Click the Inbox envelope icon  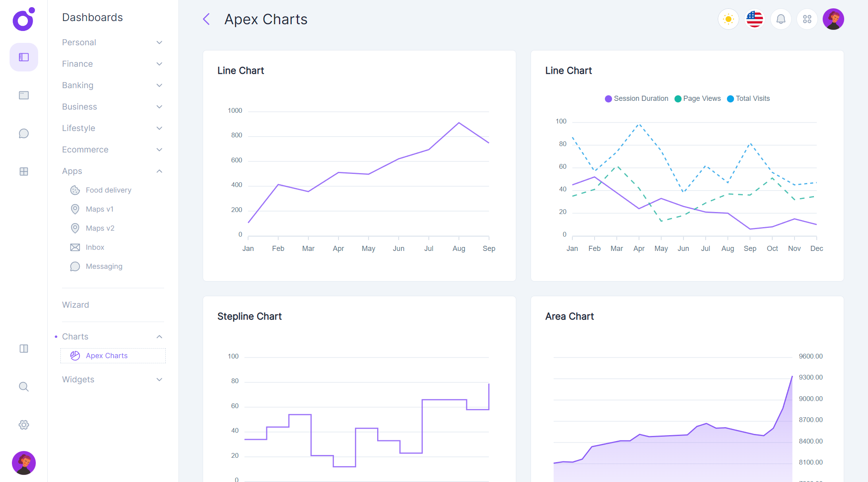coord(75,247)
